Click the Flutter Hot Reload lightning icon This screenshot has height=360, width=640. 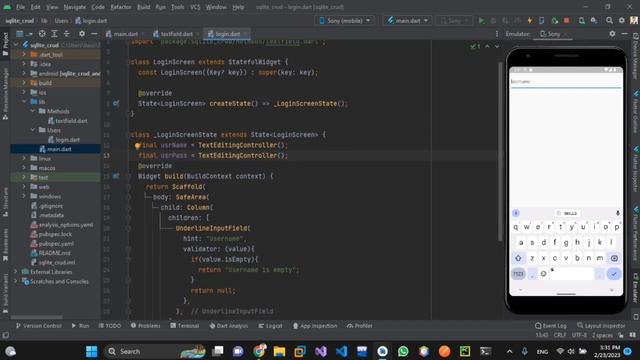[x=530, y=20]
